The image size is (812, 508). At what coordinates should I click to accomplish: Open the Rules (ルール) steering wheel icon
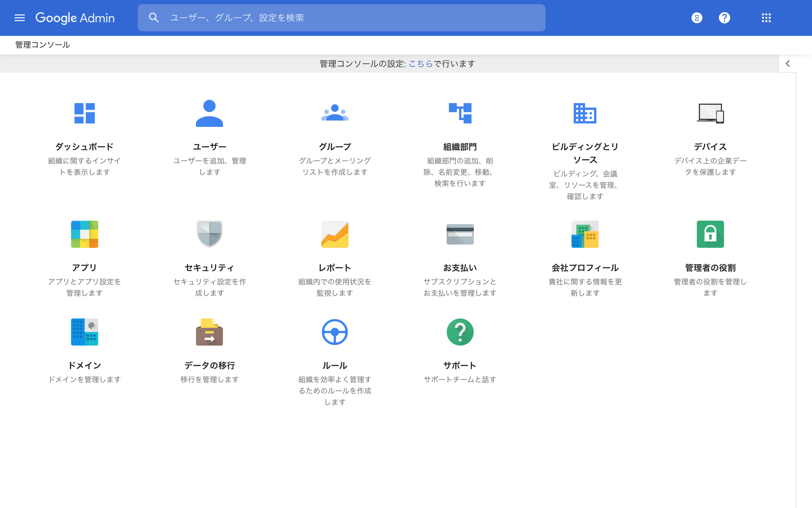tap(334, 332)
